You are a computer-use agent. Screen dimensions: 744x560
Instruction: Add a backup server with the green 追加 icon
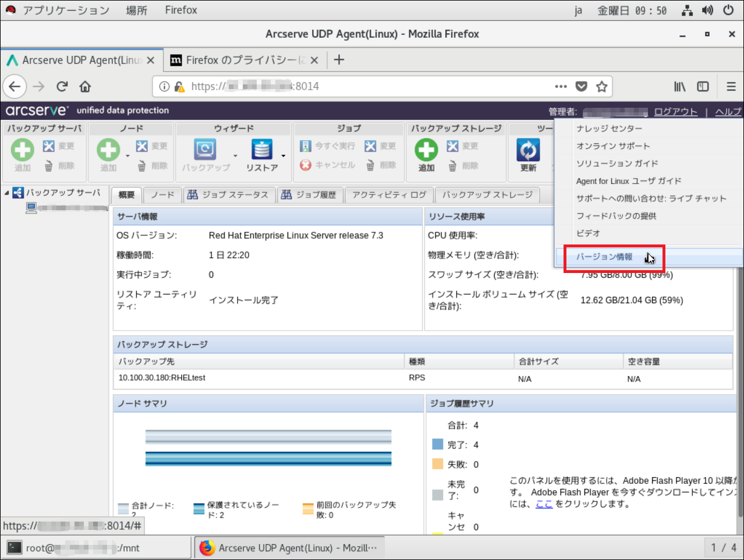click(22, 150)
